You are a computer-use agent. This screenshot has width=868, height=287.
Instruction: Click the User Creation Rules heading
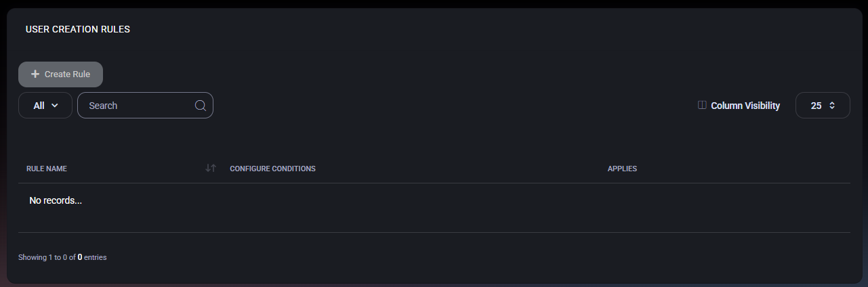pos(78,30)
